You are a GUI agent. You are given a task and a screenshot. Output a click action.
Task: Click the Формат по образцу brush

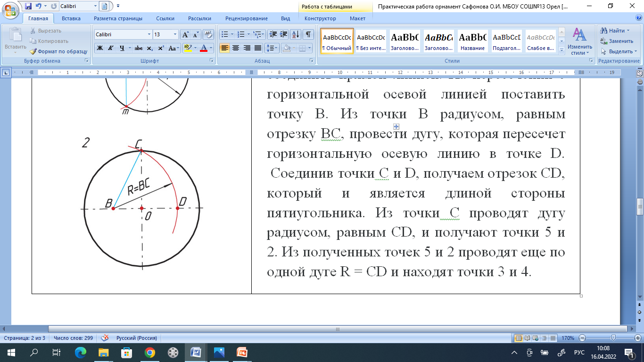(33, 51)
